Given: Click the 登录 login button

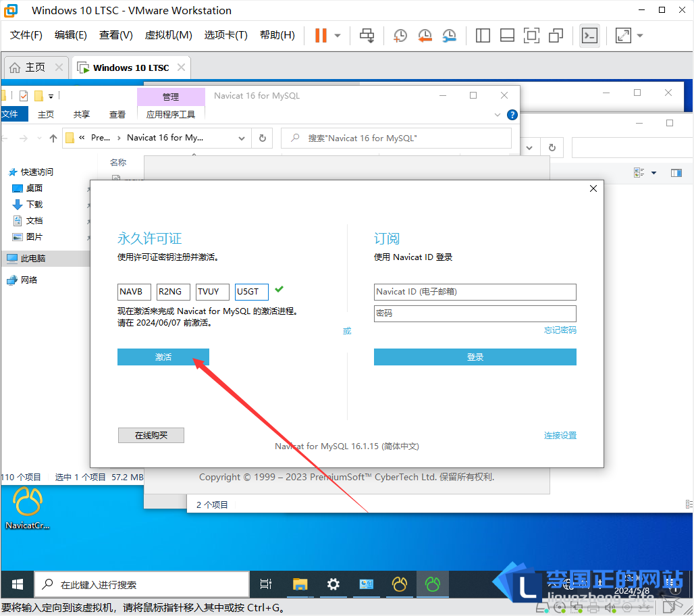Looking at the screenshot, I should [x=475, y=357].
